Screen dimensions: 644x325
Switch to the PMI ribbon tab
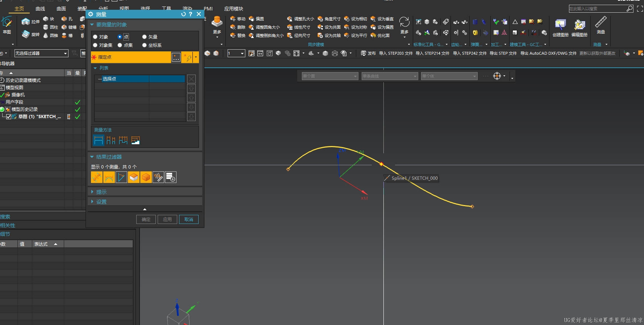[x=208, y=9]
